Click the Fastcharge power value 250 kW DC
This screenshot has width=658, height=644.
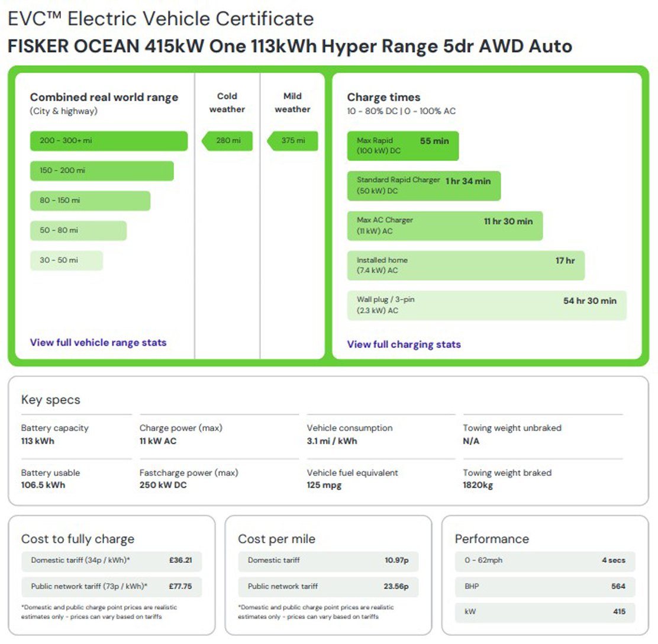coord(163,485)
